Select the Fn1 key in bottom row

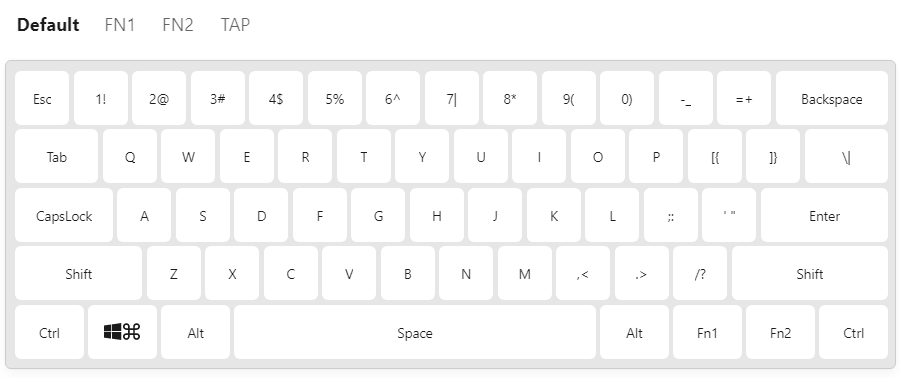(707, 332)
